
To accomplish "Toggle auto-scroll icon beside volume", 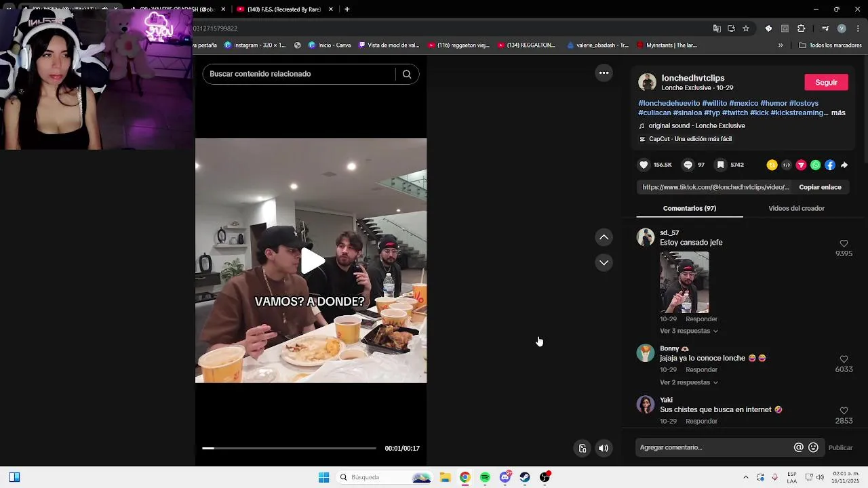I will [x=583, y=448].
